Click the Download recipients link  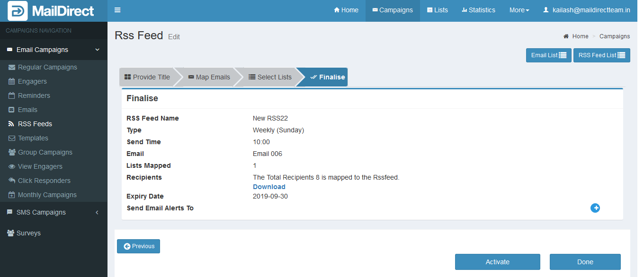pyautogui.click(x=269, y=187)
